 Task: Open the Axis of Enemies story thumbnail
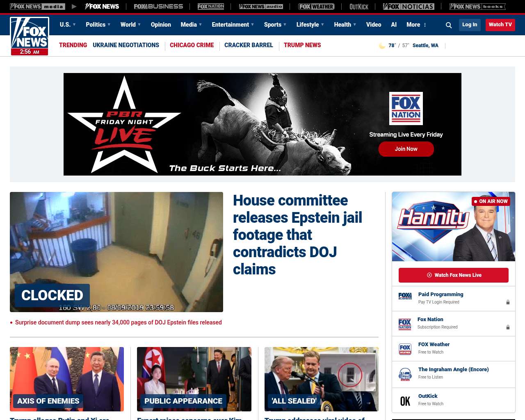(67, 379)
